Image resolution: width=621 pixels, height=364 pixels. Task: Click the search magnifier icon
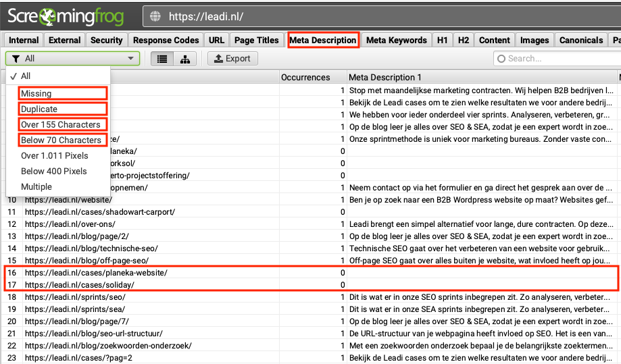pyautogui.click(x=501, y=59)
